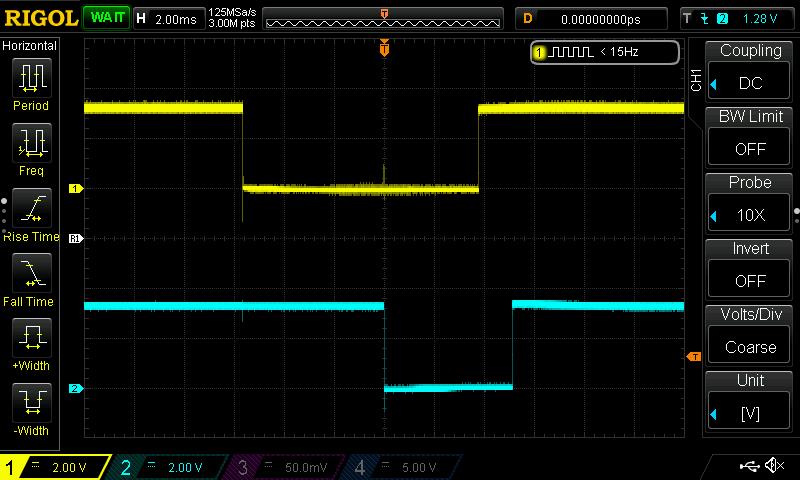Screen dimensions: 800x480
Task: Select channel 1 tab showing 2.00 V
Action: tap(56, 467)
